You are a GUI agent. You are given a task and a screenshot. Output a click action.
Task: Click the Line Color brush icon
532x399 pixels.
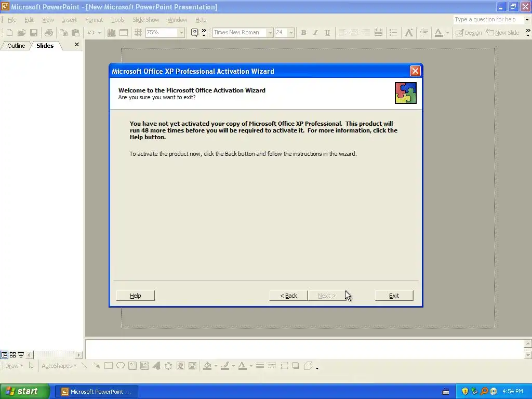(225, 366)
